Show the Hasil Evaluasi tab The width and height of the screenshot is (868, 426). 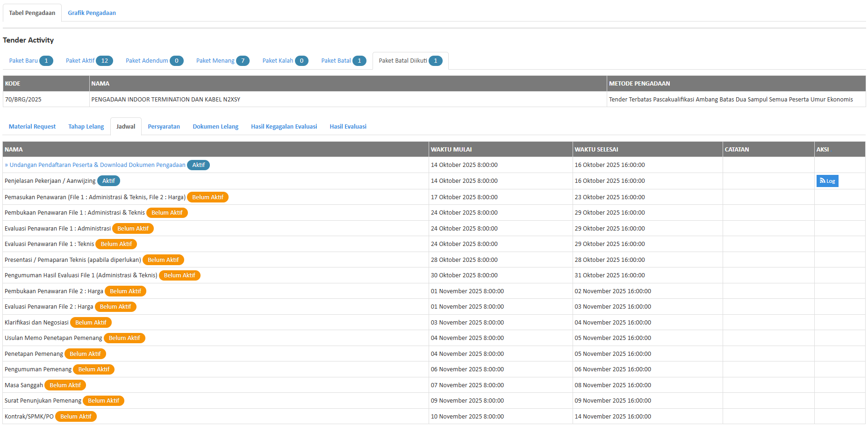[348, 127]
